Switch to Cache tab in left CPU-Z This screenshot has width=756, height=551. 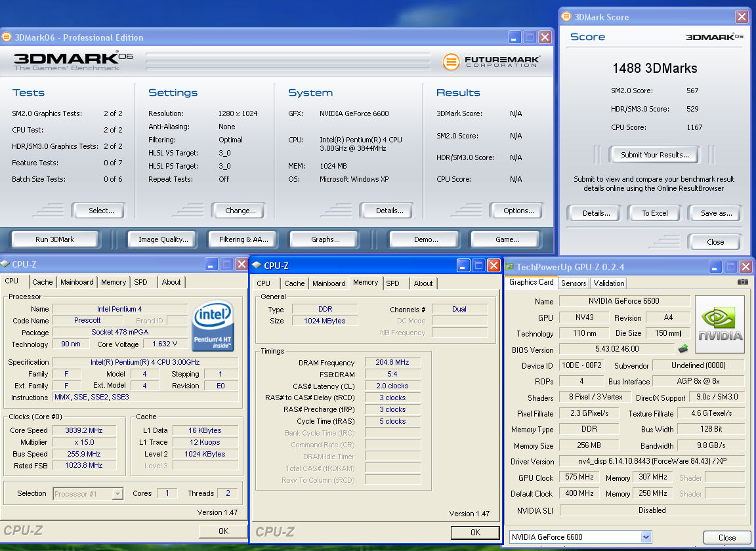(43, 282)
